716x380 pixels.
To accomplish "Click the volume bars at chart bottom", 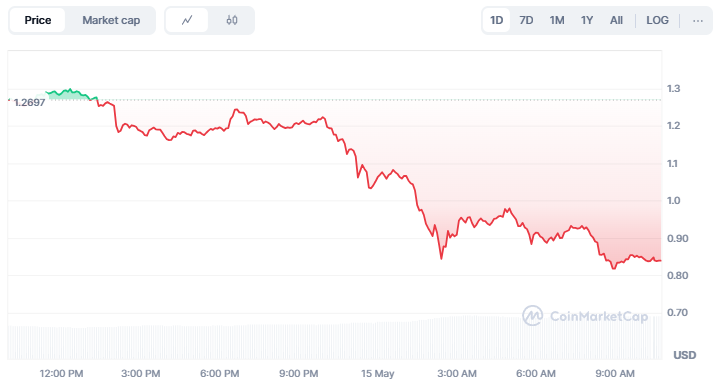I will tap(335, 340).
